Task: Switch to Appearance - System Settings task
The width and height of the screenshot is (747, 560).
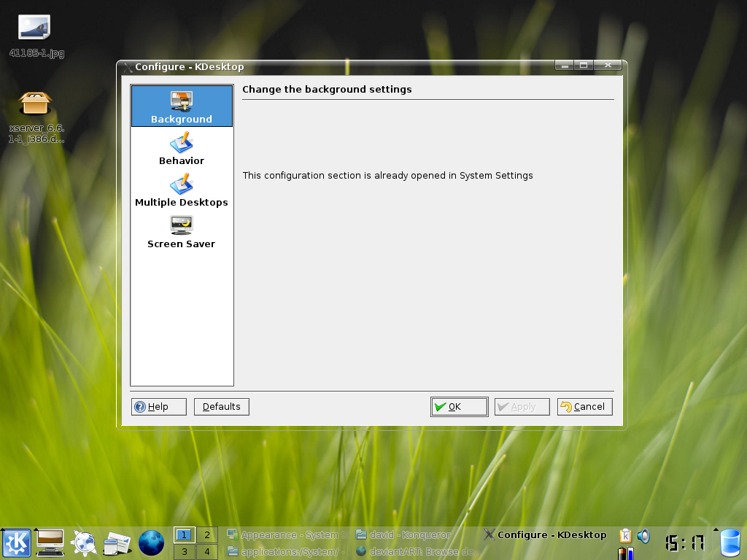Action: (288, 534)
